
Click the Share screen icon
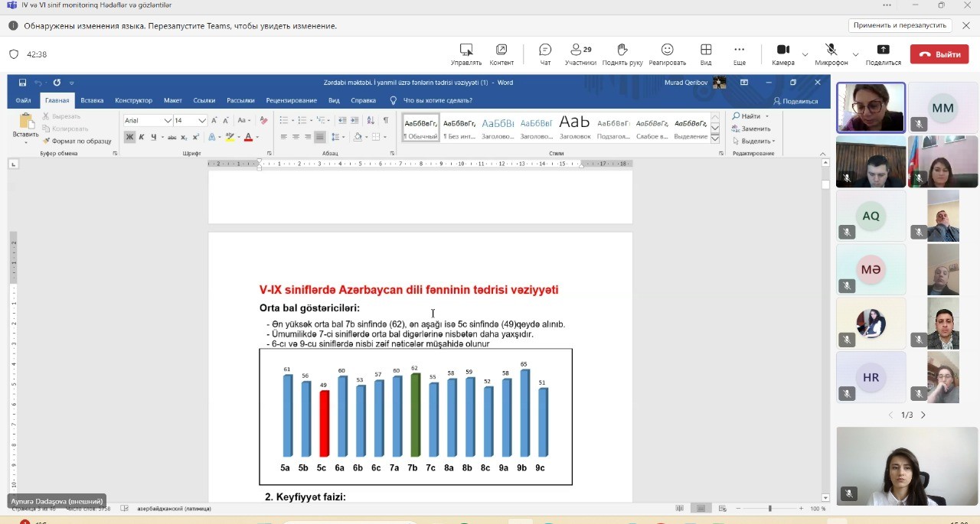tap(883, 50)
